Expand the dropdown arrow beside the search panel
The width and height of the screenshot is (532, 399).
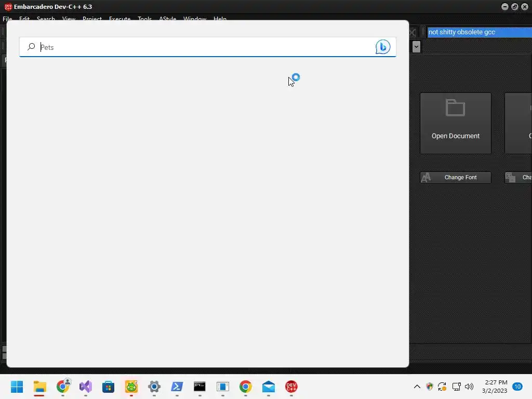[x=416, y=46]
